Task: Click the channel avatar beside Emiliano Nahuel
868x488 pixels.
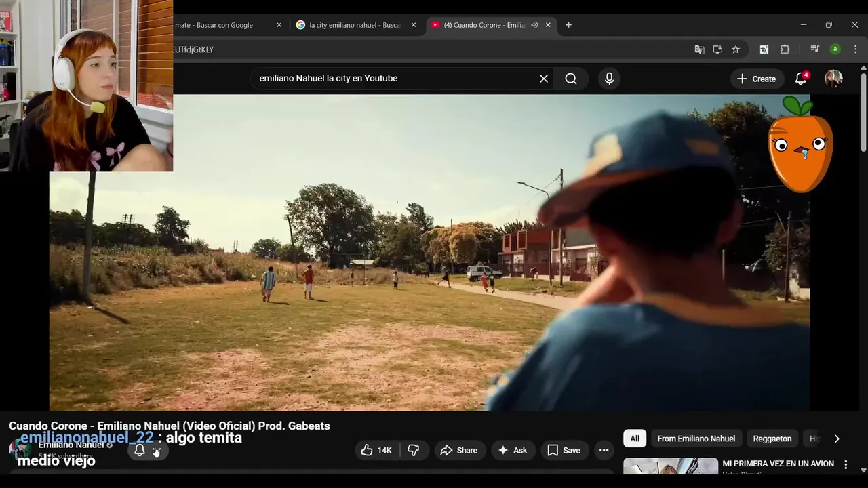Action: click(x=19, y=450)
